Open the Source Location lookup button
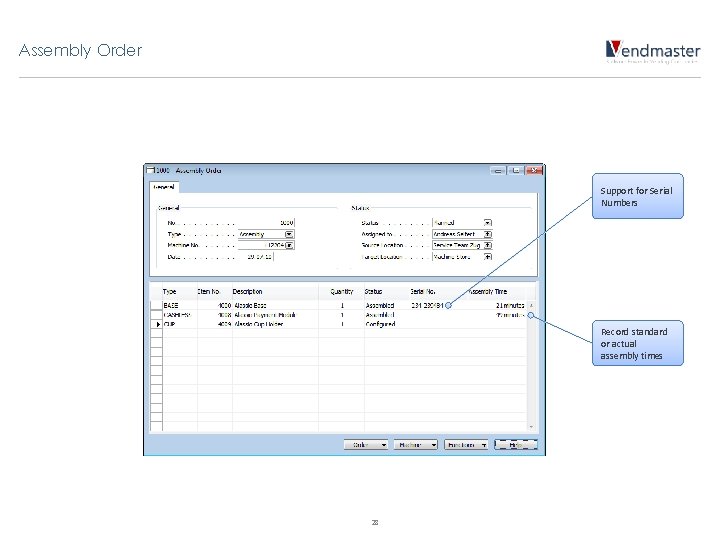Screen dimensions: 720x540 (488, 245)
